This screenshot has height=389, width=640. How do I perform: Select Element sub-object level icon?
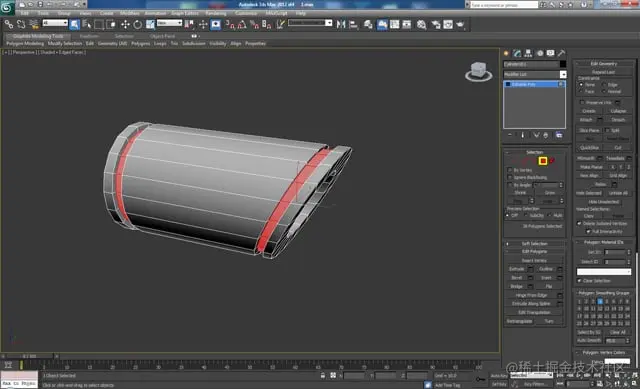tap(552, 161)
